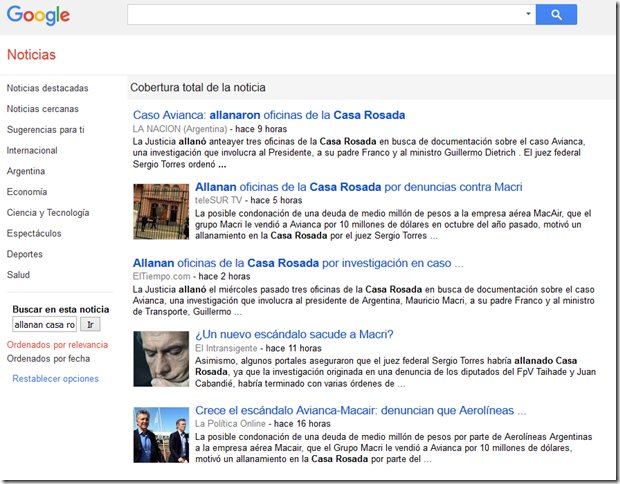Viewport: 620px width, 484px height.
Task: Open '¿Un nuevo escándalo sacude a Macri?'
Action: click(294, 335)
